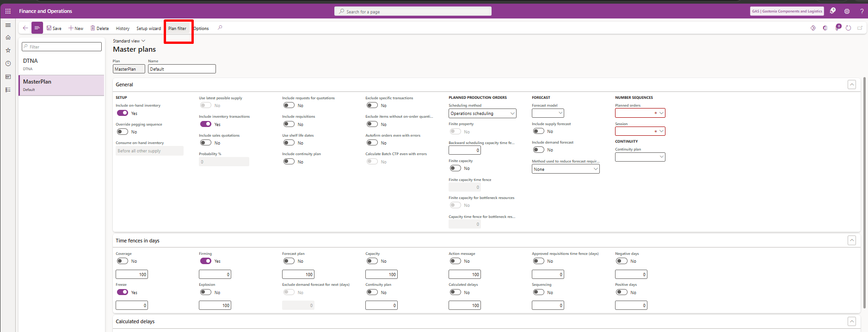Refresh the page

pyautogui.click(x=848, y=28)
